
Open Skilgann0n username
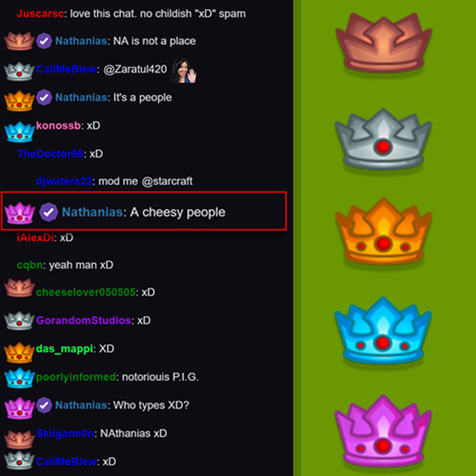(x=65, y=433)
